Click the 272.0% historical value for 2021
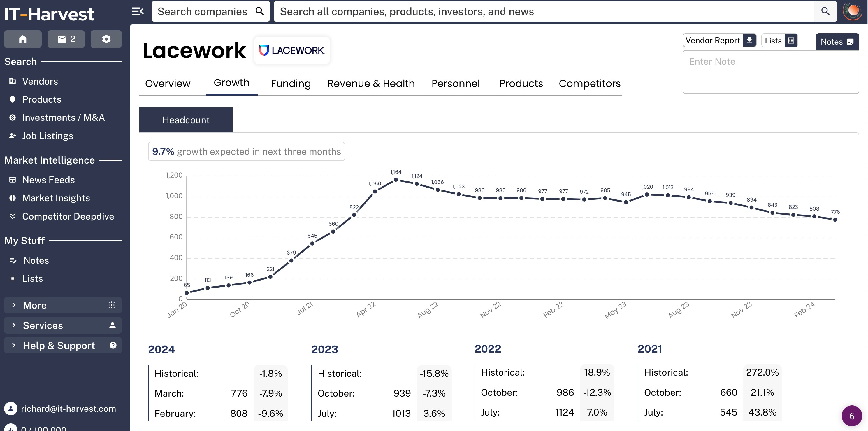The width and height of the screenshot is (868, 431). click(x=762, y=372)
